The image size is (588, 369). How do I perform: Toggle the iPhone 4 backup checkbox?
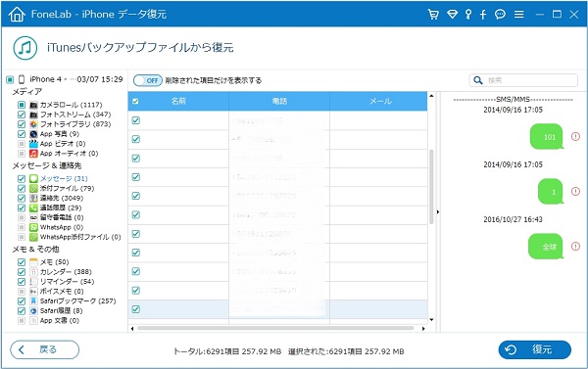coord(10,79)
